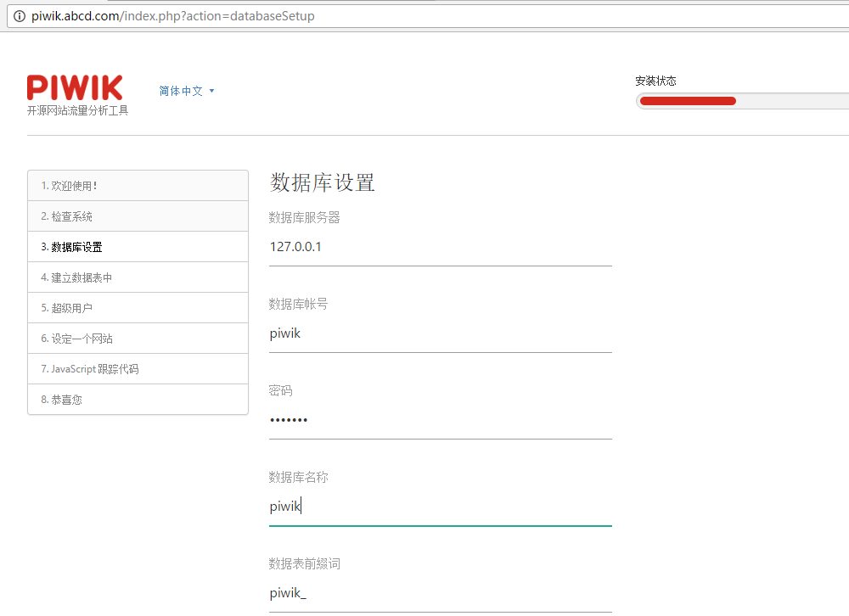This screenshot has width=849, height=616.
Task: Select step 7. JavaScript 跟踪代码
Action: (138, 369)
